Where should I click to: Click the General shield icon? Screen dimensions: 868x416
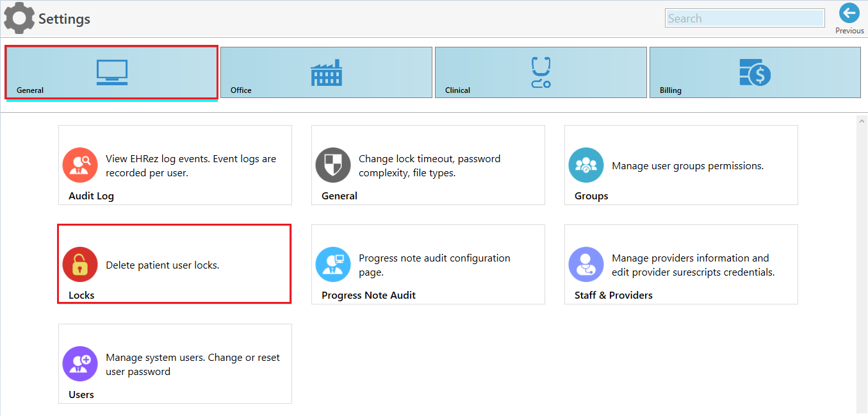(333, 165)
